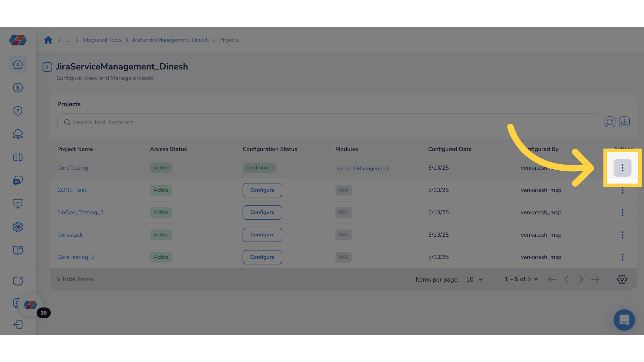Screen dimensions: 644x362
Task: Open items per page dropdown
Action: (474, 280)
